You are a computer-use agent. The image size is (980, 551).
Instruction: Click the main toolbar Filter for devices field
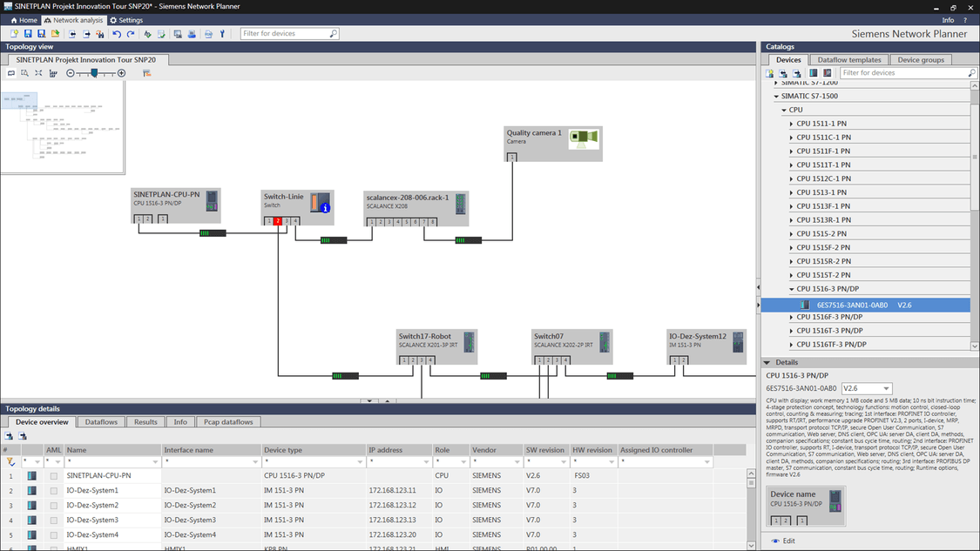click(289, 34)
